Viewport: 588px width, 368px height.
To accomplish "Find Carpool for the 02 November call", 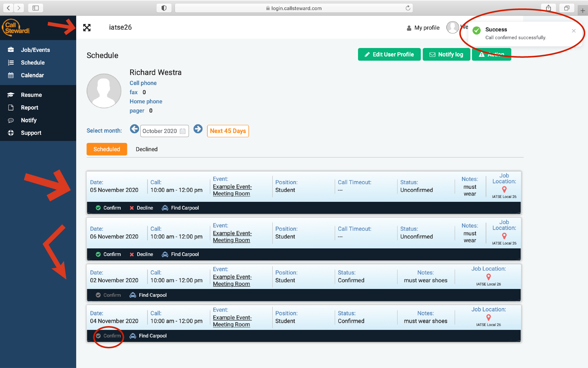I will pos(148,295).
